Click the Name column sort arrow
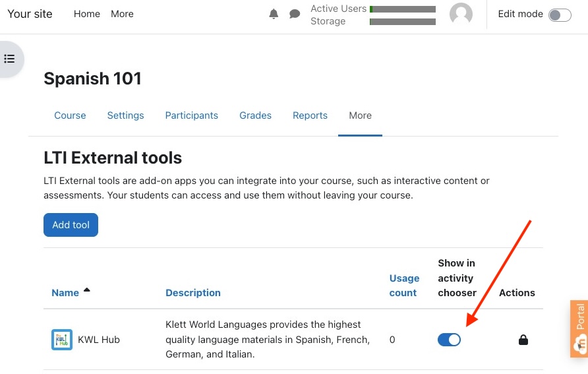The height and width of the screenshot is (374, 588). pos(87,290)
